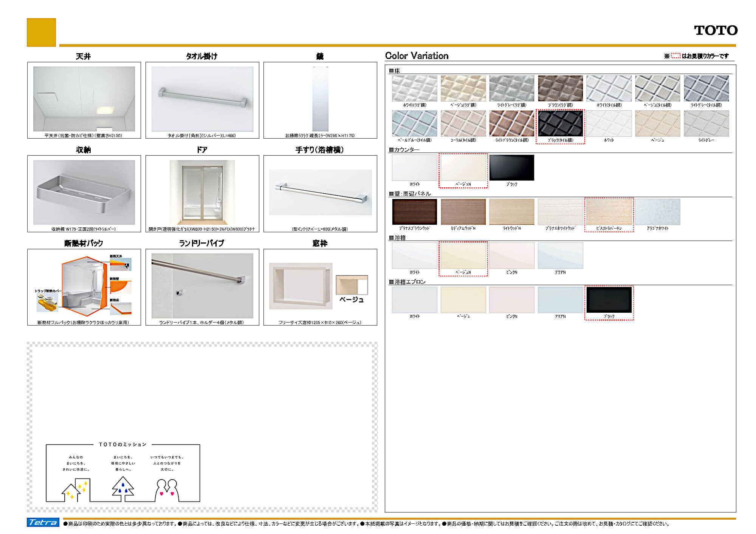Image resolution: width=756 pixels, height=534 pixels.
Task: Select the 浴槽 bathtub アクアN swatch
Action: [x=561, y=256]
